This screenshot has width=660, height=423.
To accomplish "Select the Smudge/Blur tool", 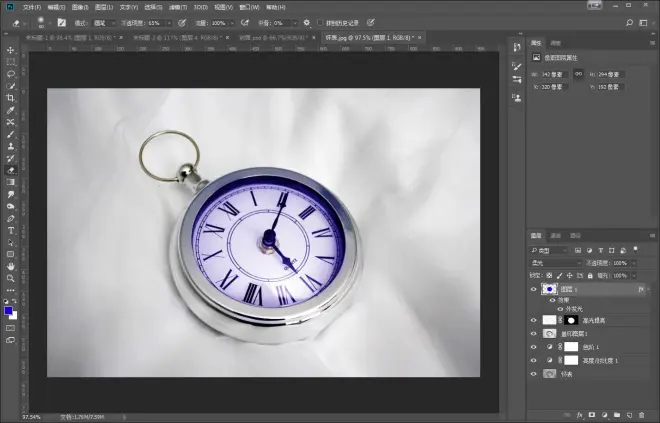I will pyautogui.click(x=11, y=194).
